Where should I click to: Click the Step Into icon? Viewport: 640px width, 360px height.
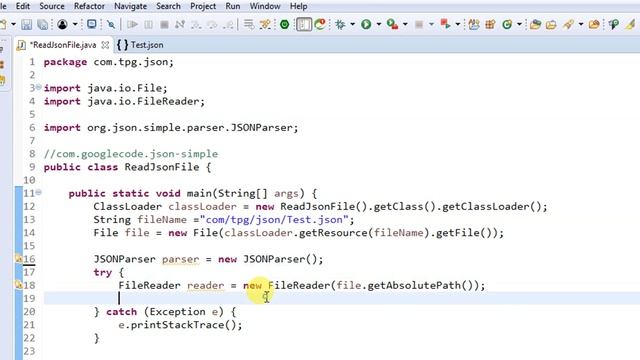click(x=196, y=24)
